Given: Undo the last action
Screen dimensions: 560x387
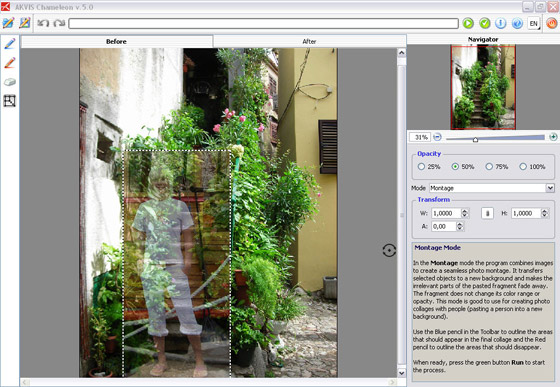Looking at the screenshot, I should [x=43, y=24].
